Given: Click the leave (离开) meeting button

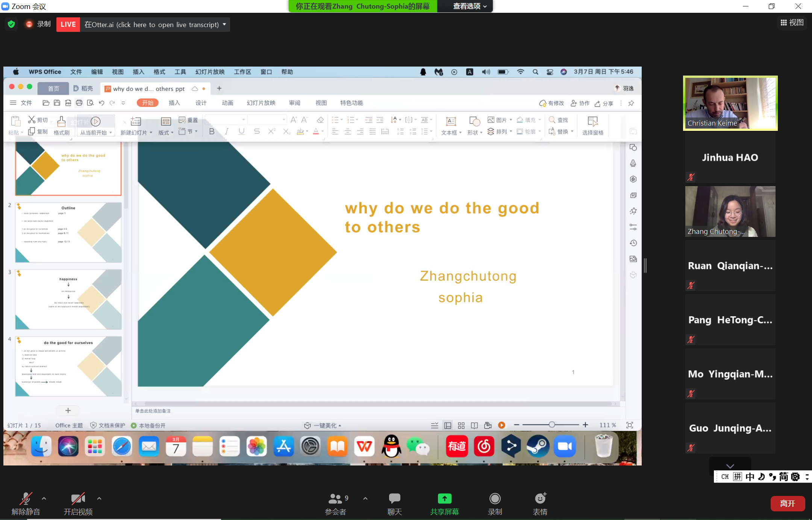Looking at the screenshot, I should [787, 503].
